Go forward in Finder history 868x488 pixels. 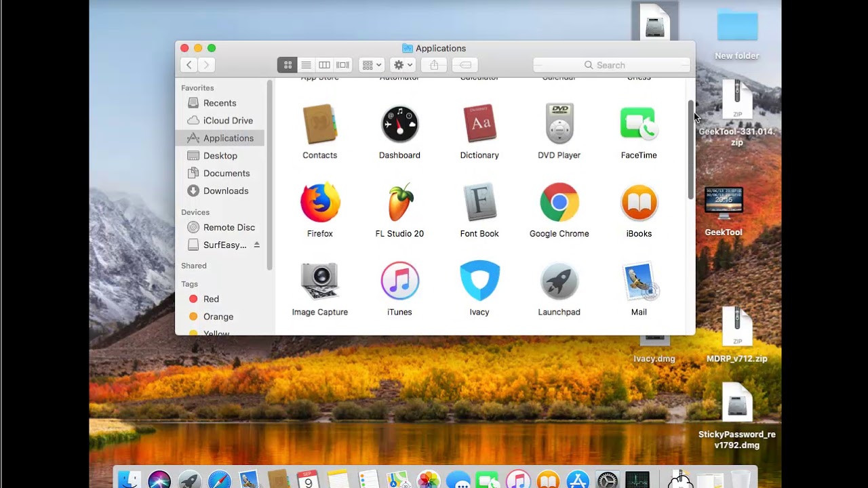coord(206,65)
